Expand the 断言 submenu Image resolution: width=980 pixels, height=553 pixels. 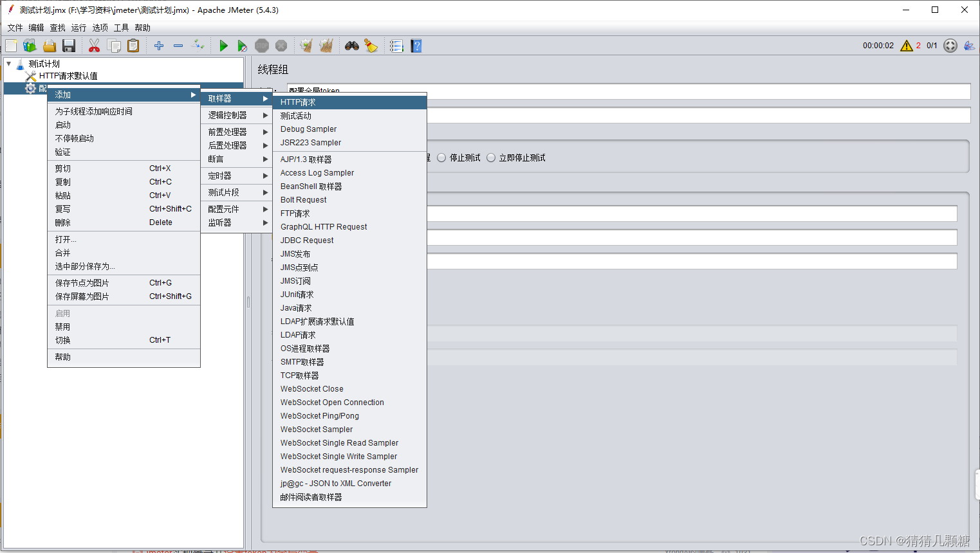[237, 159]
